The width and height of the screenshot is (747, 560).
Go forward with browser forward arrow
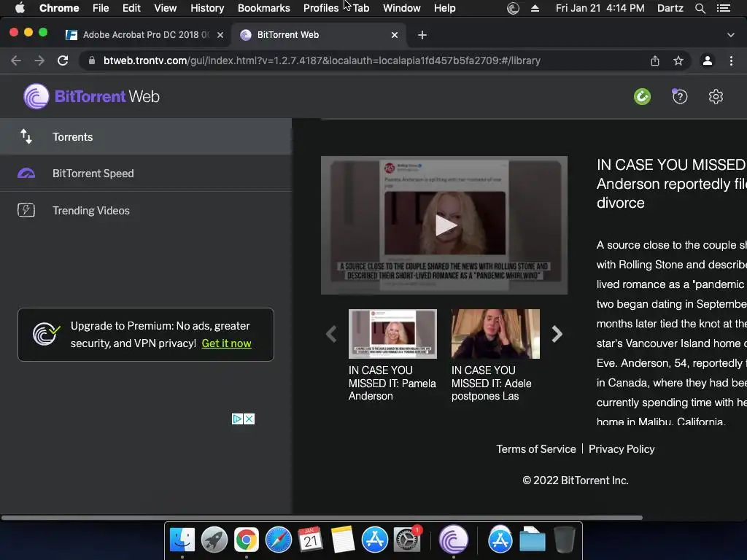click(x=39, y=61)
